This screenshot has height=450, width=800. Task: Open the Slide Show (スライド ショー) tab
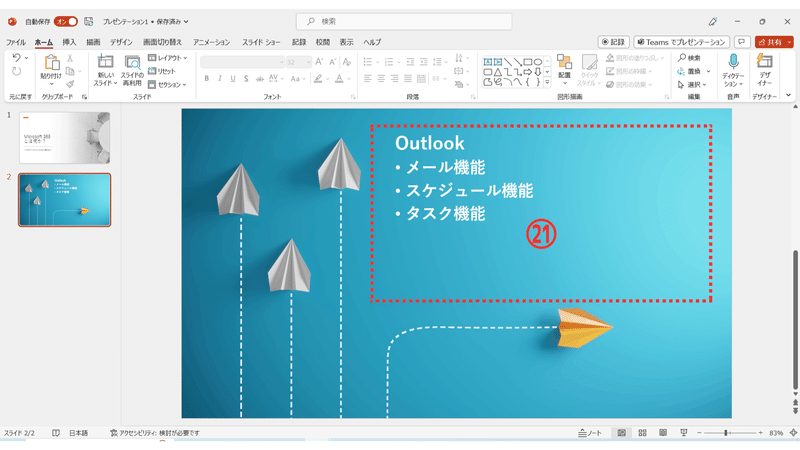coord(261,42)
